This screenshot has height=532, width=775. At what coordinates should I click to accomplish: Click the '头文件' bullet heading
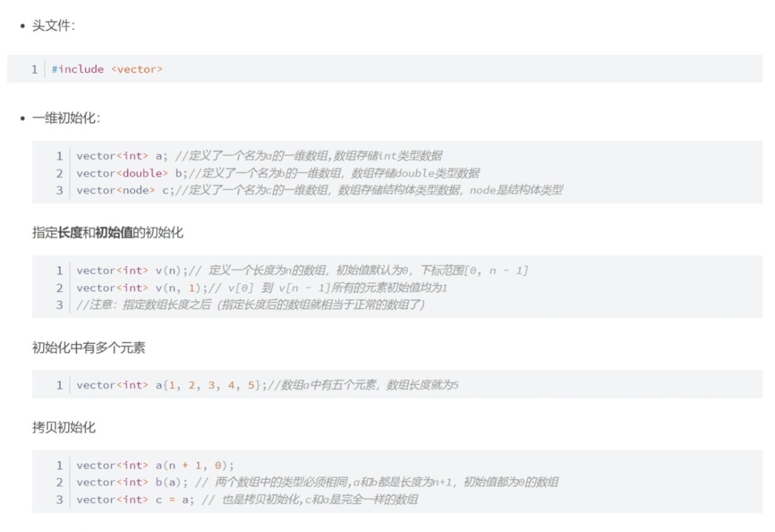coord(53,26)
